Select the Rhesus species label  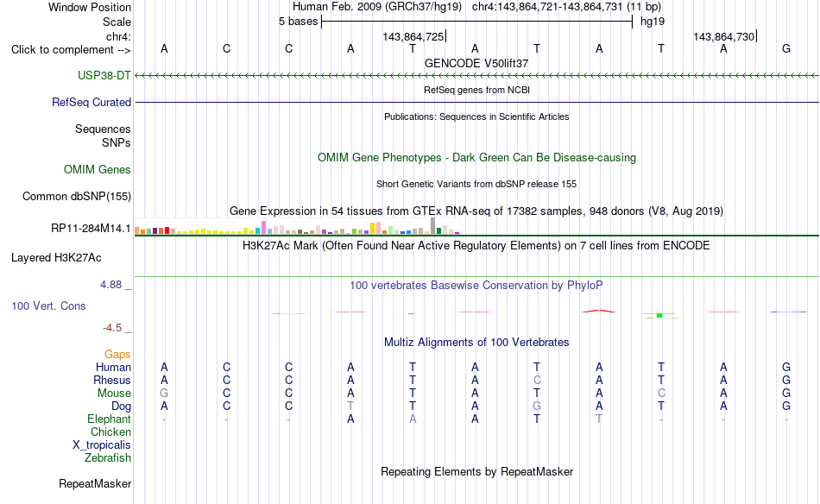112,380
